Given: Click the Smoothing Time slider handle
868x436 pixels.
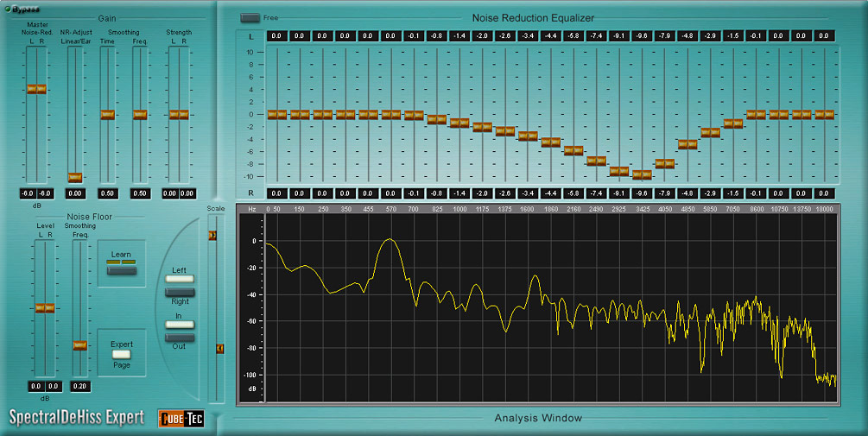Looking at the screenshot, I should click(107, 115).
